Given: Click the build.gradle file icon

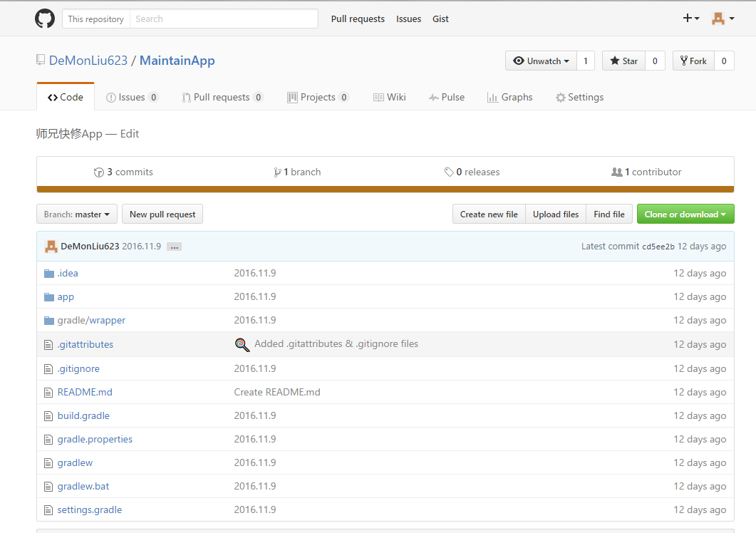Looking at the screenshot, I should point(48,416).
